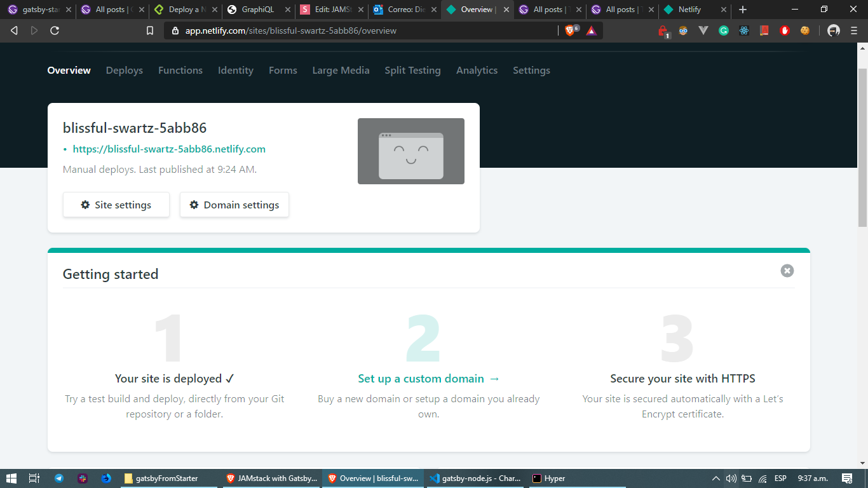This screenshot has height=488, width=868.
Task: Open the red hand blocker extension icon
Action: tap(785, 30)
